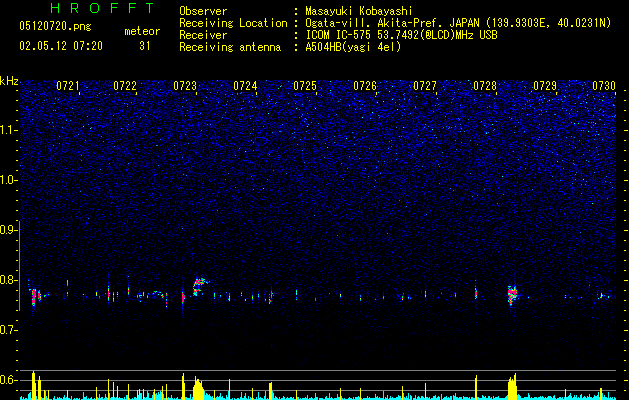Click the 0725 time marker
The height and width of the screenshot is (400, 629).
[x=305, y=85]
